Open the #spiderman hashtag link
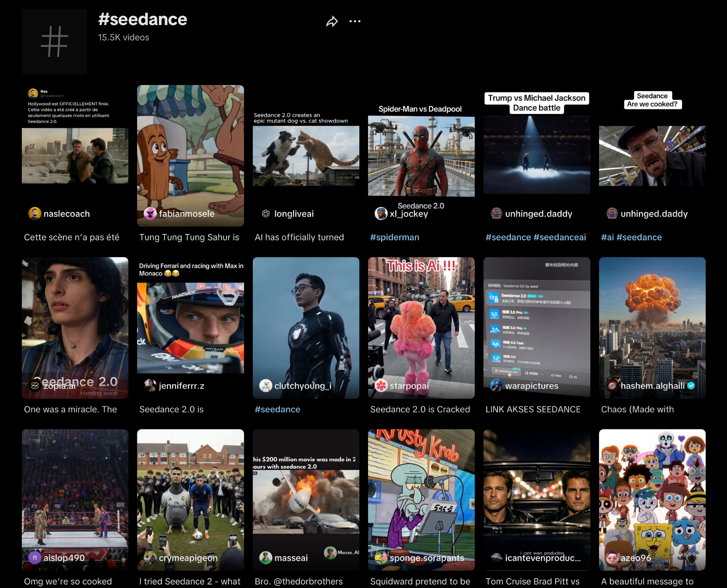 click(395, 237)
